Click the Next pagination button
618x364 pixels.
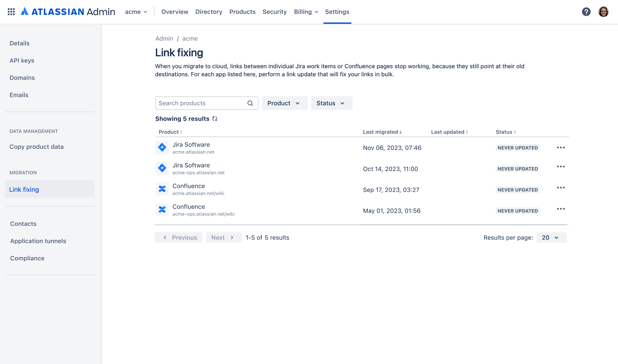[x=224, y=237]
